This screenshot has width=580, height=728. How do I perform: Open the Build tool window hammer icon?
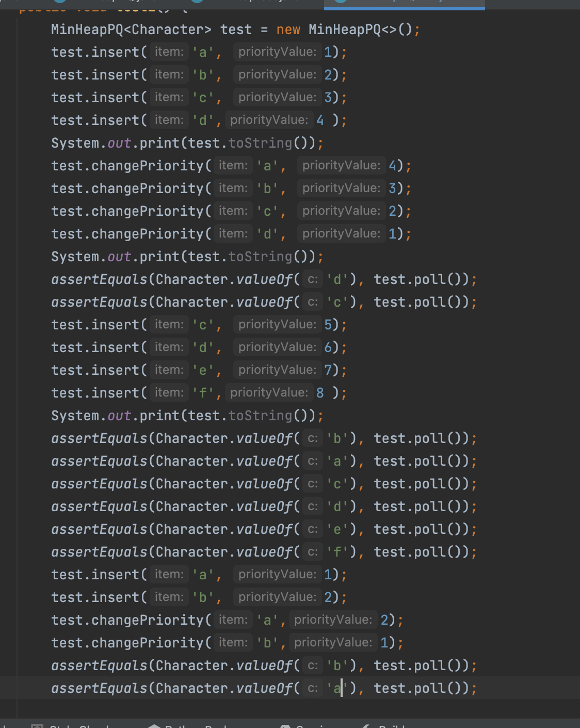(365, 725)
